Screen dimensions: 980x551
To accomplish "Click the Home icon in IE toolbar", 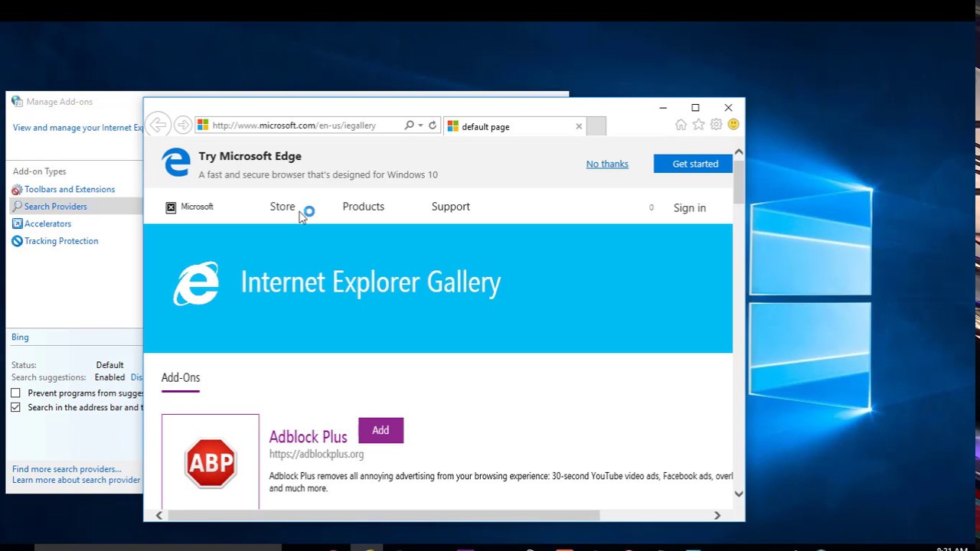I will [681, 125].
